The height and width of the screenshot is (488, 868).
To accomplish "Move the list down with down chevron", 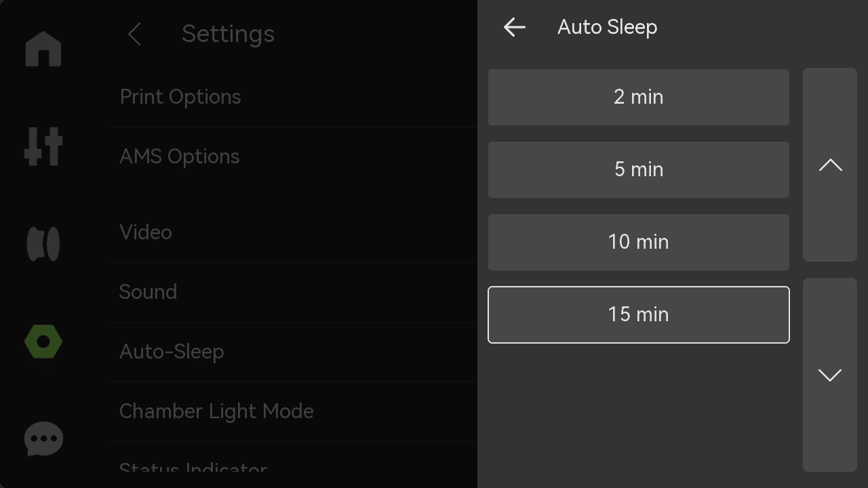I will point(830,375).
